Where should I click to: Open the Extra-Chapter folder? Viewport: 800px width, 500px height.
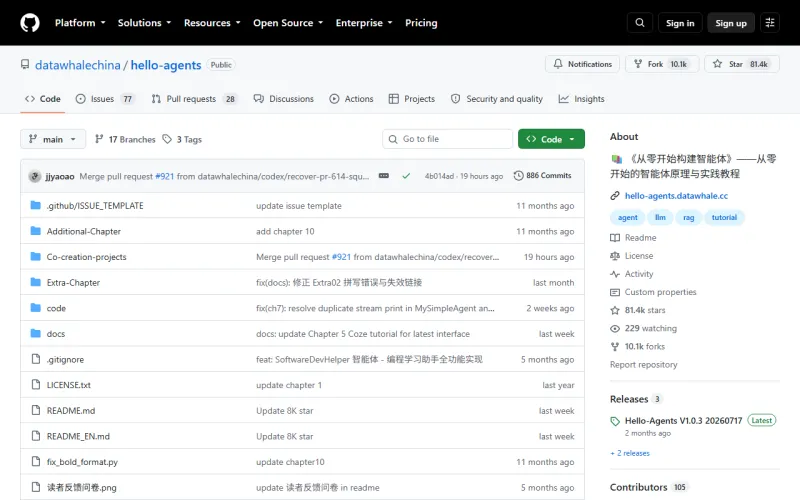pyautogui.click(x=73, y=282)
